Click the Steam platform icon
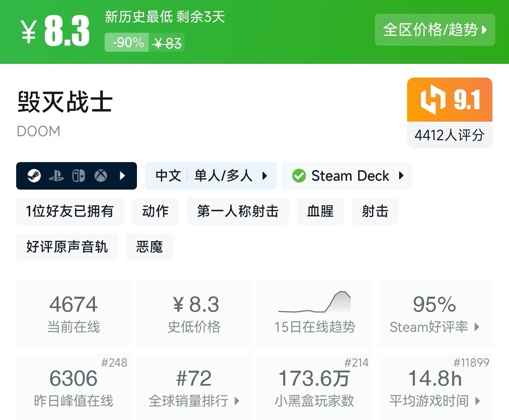 click(34, 176)
